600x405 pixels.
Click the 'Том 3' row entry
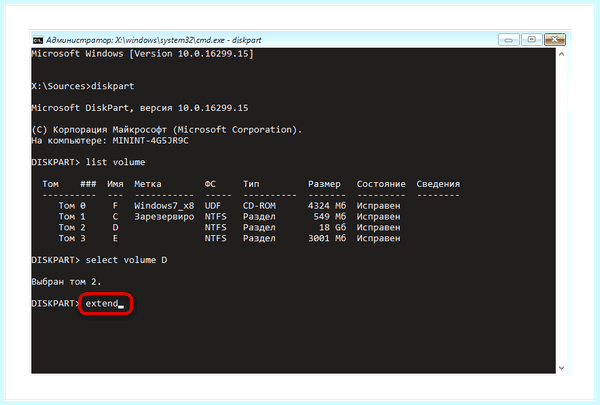[72, 238]
